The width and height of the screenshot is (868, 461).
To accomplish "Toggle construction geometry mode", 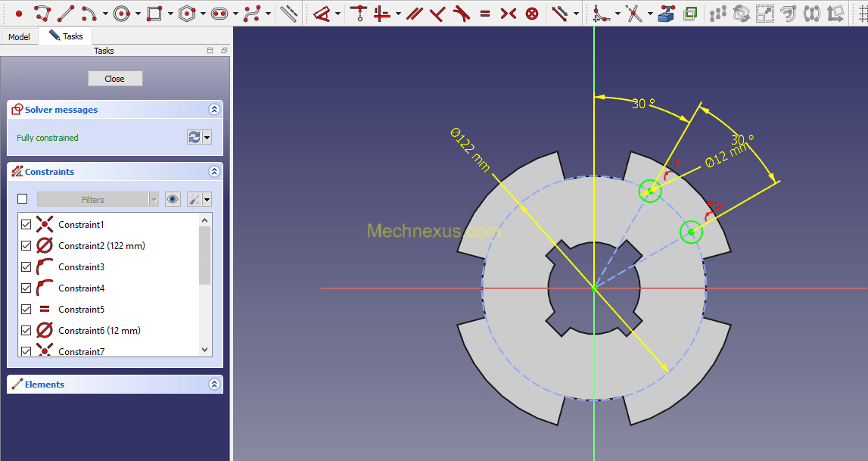I will pos(288,13).
